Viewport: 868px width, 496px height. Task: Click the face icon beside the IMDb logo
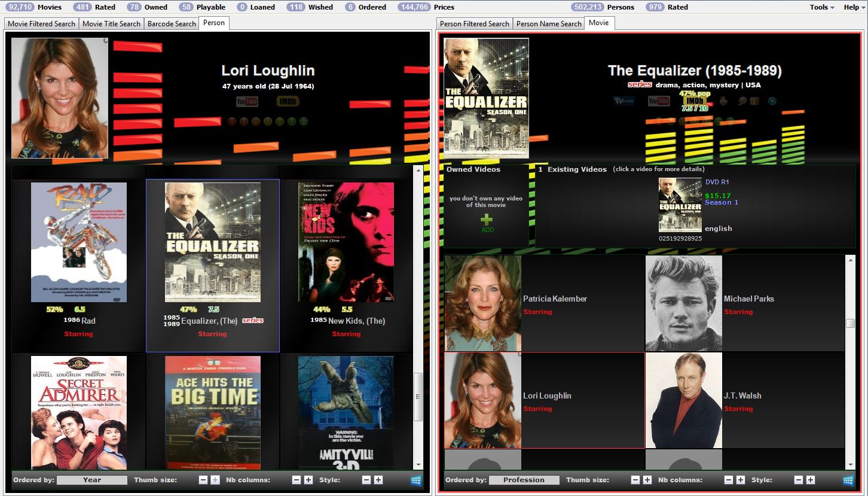tap(723, 101)
